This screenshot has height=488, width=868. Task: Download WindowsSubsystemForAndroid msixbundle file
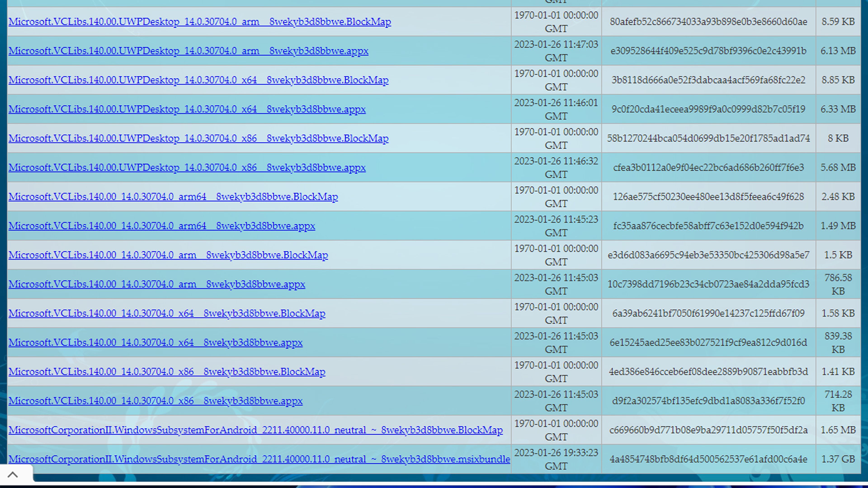(x=259, y=459)
